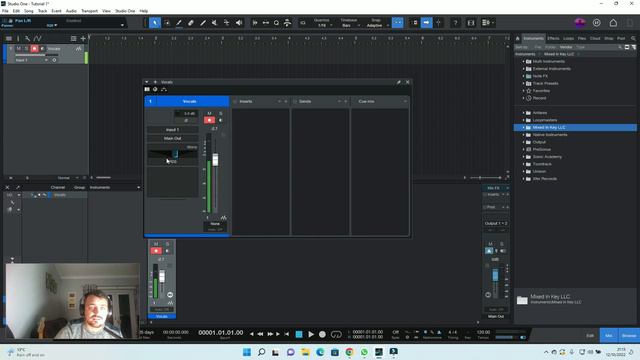Click the Edit button at bottom right
The width and height of the screenshot is (640, 360).
click(x=590, y=336)
